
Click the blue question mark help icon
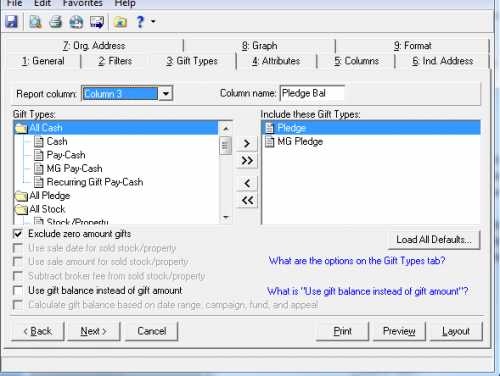140,22
